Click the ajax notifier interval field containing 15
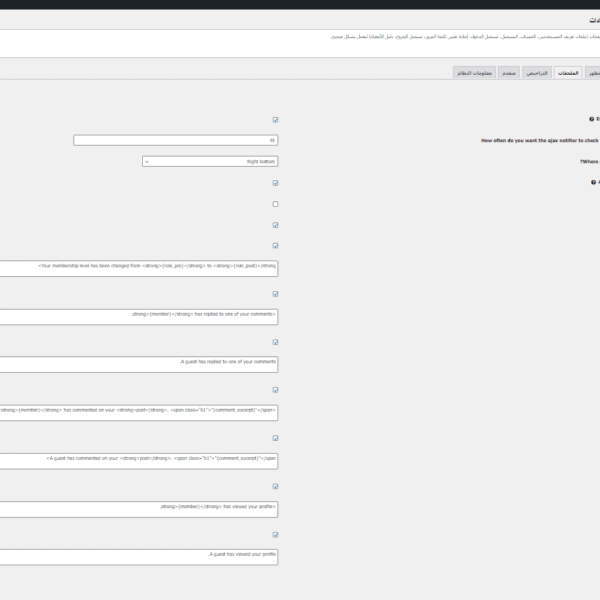This screenshot has height=600, width=600. 176,140
